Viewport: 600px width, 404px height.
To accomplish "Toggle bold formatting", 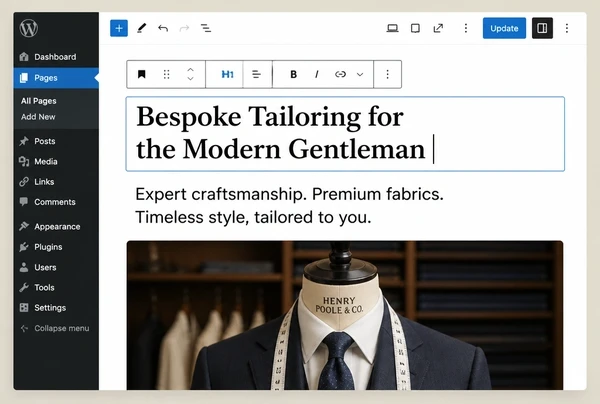I will click(293, 74).
